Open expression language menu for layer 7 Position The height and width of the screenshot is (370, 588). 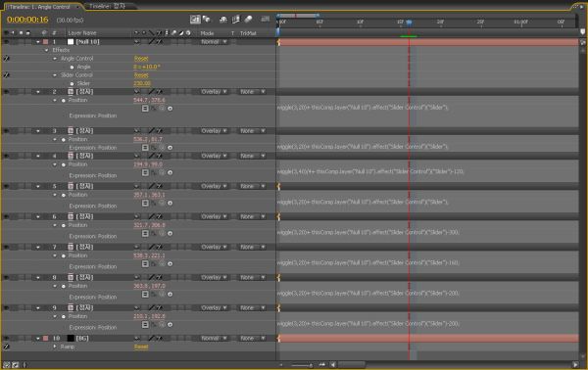[x=170, y=263]
